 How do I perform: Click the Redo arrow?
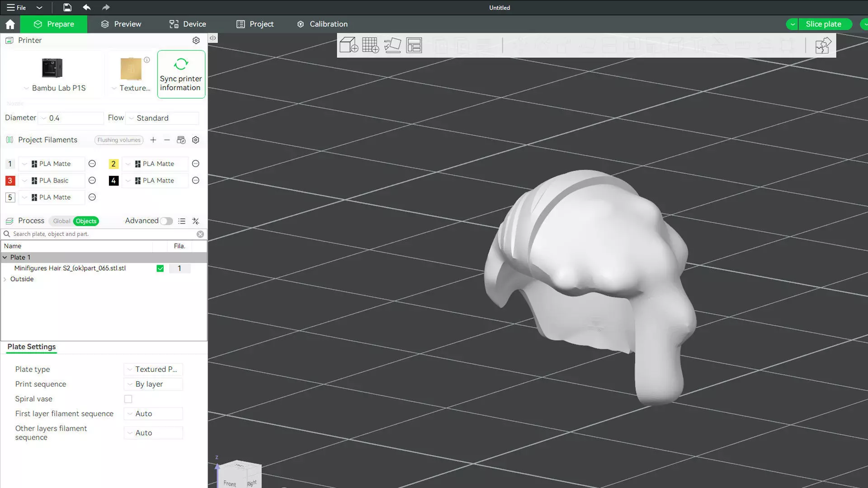[x=105, y=7]
